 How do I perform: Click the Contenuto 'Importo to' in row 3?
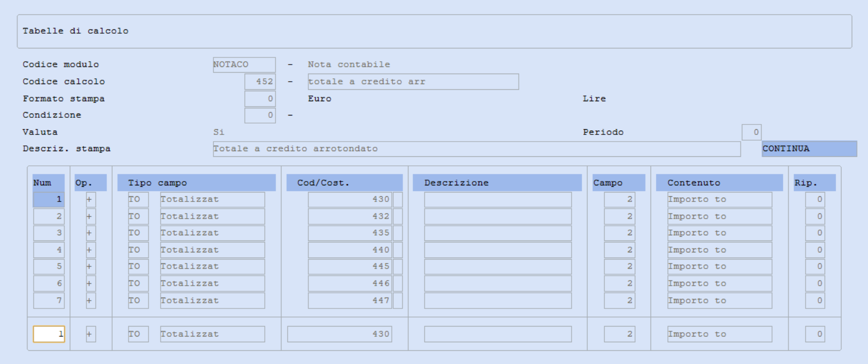[720, 233]
